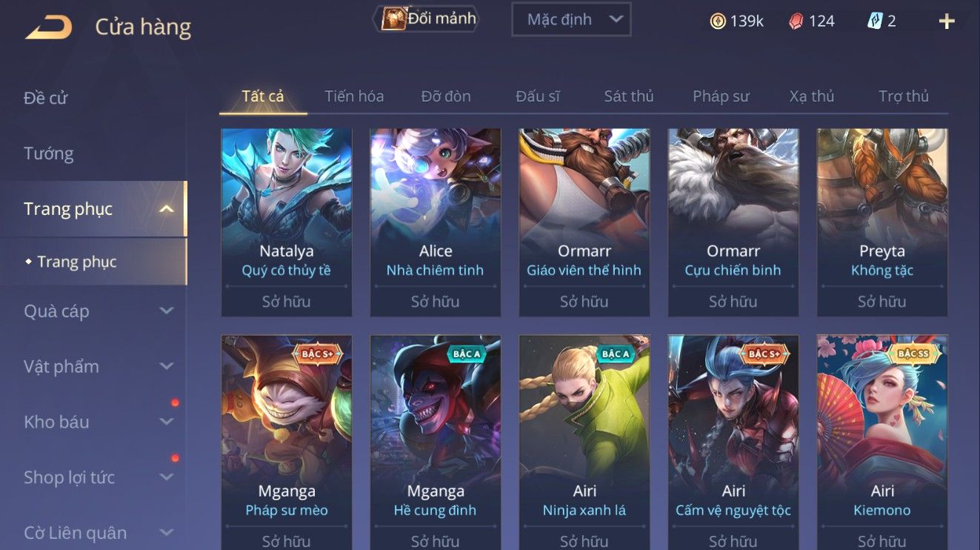Open the Mặc định sort dropdown
This screenshot has height=550, width=980.
(571, 20)
